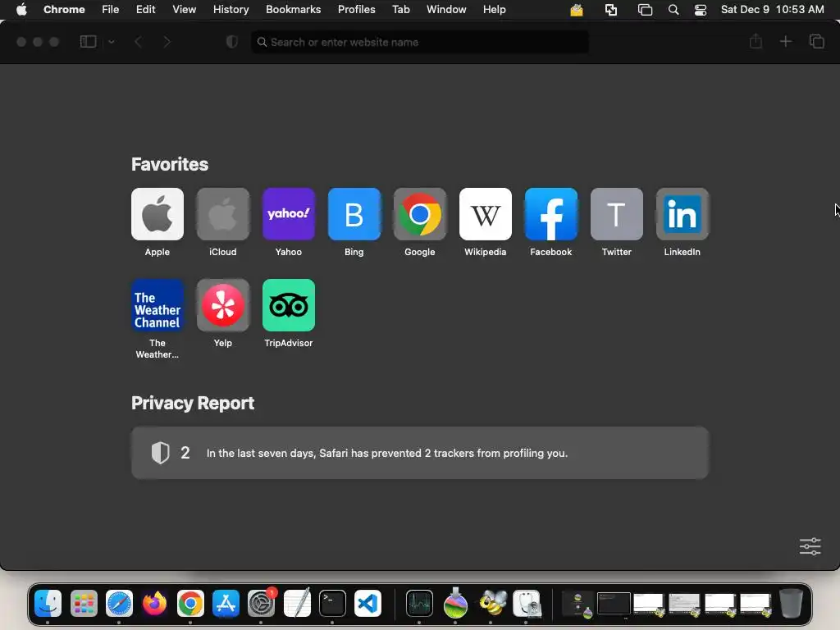This screenshot has width=840, height=630.
Task: Open the Tab menu
Action: click(x=400, y=10)
